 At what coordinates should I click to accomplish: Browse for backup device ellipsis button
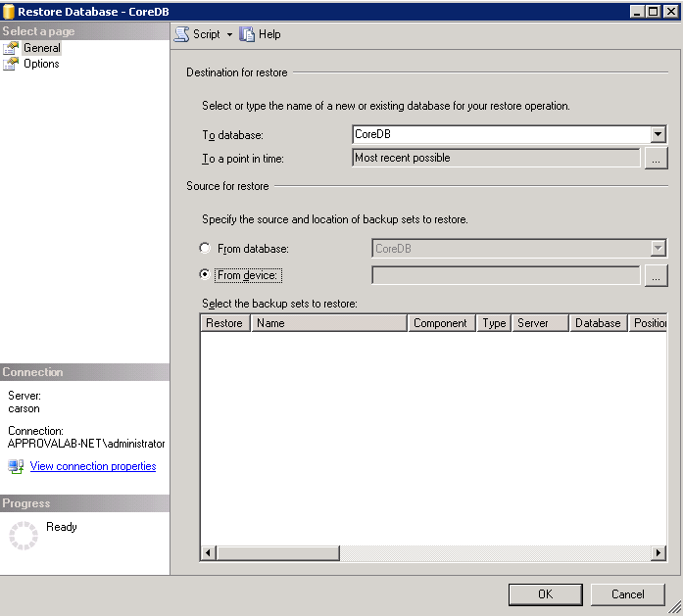pos(656,276)
